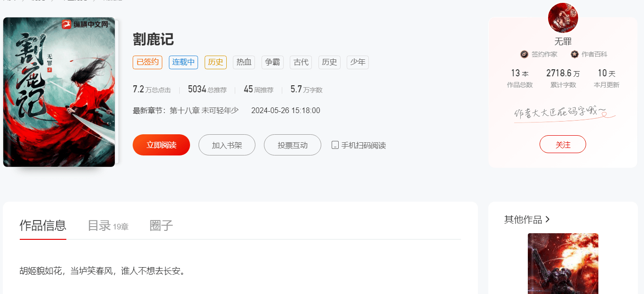The image size is (644, 294).
Task: Select the 古代 tag
Action: tap(301, 62)
